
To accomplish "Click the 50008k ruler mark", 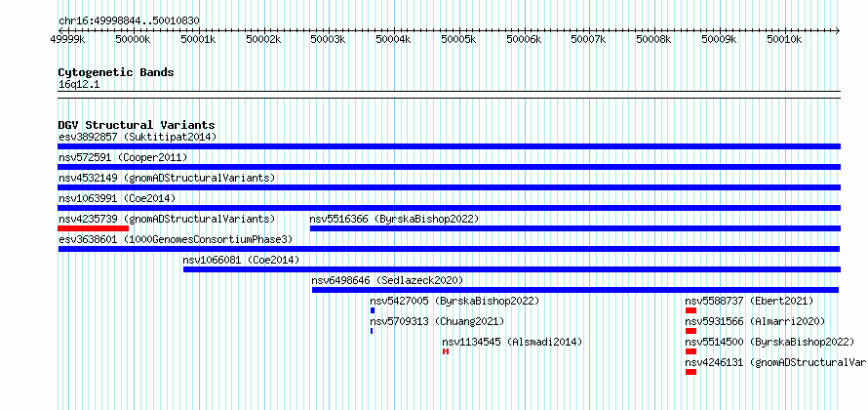I will pos(653,39).
